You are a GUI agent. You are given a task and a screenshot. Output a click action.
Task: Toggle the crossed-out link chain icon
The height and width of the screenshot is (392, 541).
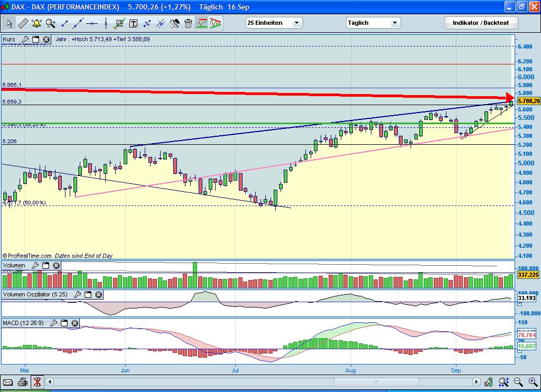[38, 382]
